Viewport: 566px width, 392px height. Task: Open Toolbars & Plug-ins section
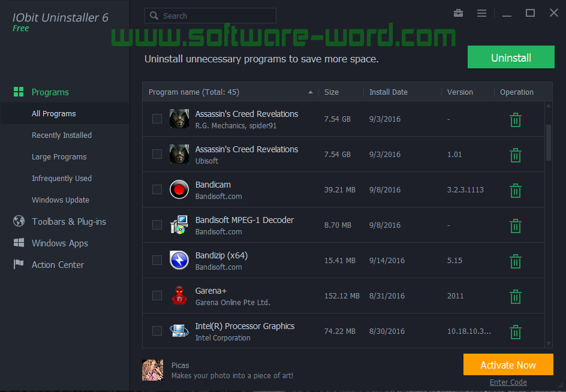(x=68, y=222)
